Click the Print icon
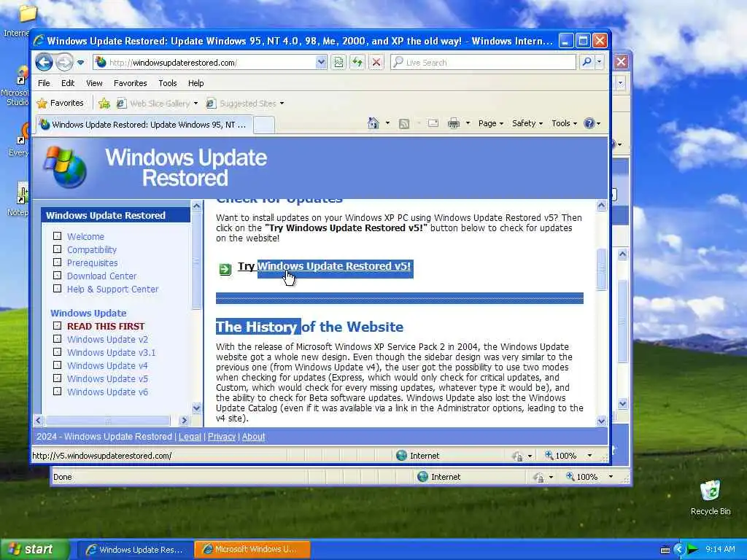The height and width of the screenshot is (560, 747). click(x=454, y=123)
